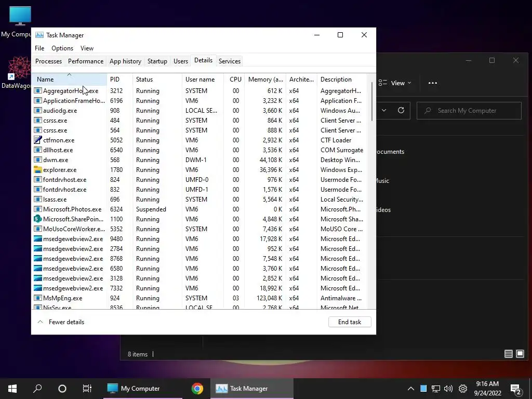Select the audiodg.exe process row
The width and height of the screenshot is (532, 399).
tap(199, 111)
